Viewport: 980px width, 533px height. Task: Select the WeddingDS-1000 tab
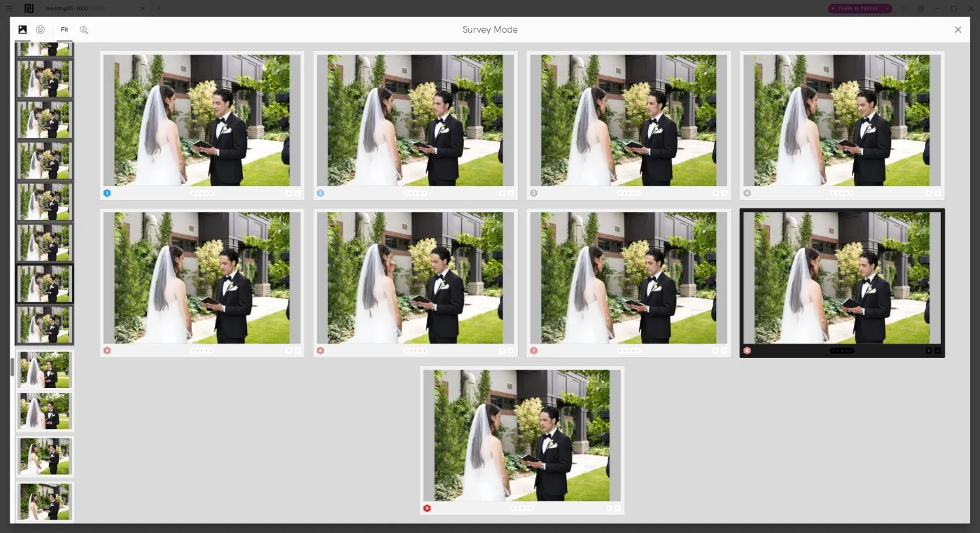point(75,8)
